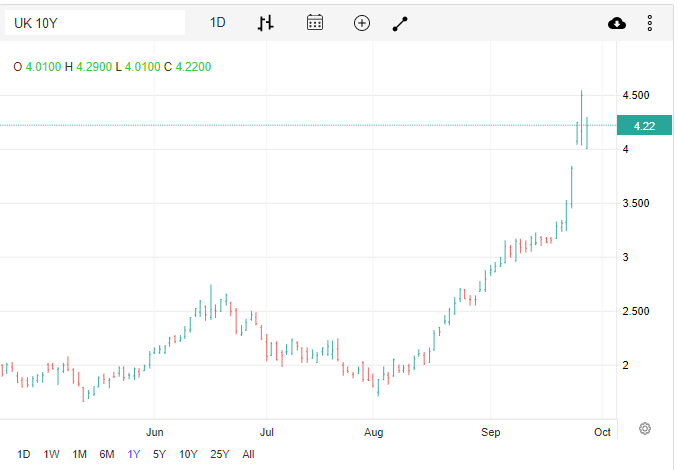This screenshot has height=470, width=678.
Task: Click the UK 10Y symbol search field
Action: point(95,23)
